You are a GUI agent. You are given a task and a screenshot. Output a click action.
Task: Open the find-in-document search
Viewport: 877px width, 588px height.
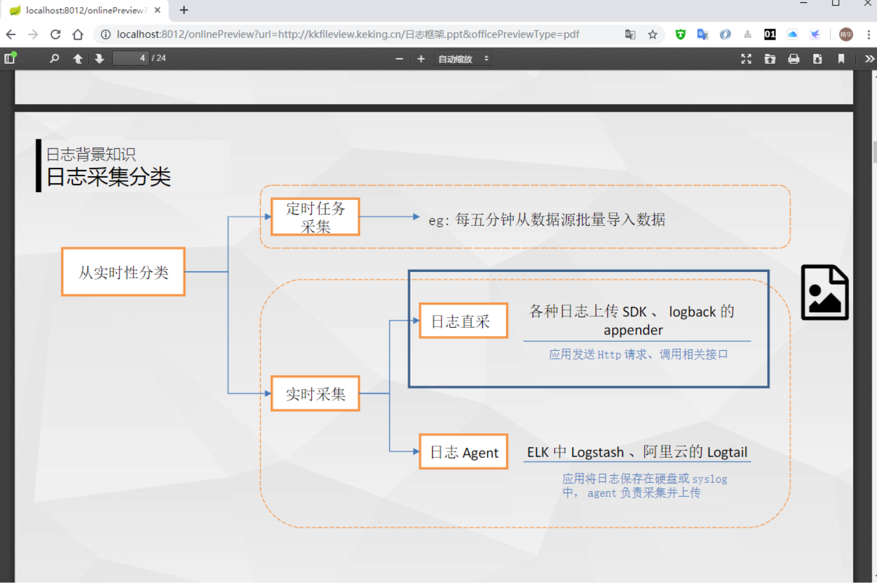(x=54, y=58)
